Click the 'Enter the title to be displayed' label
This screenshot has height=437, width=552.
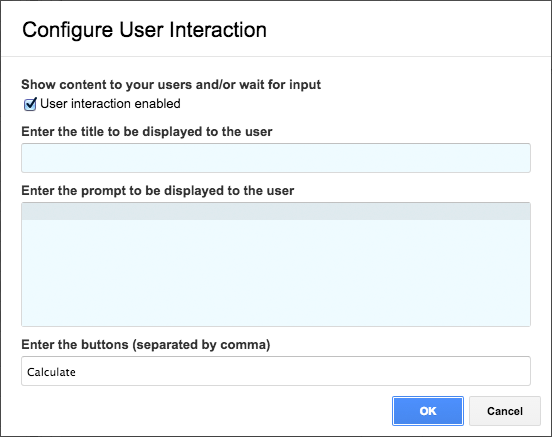147,132
